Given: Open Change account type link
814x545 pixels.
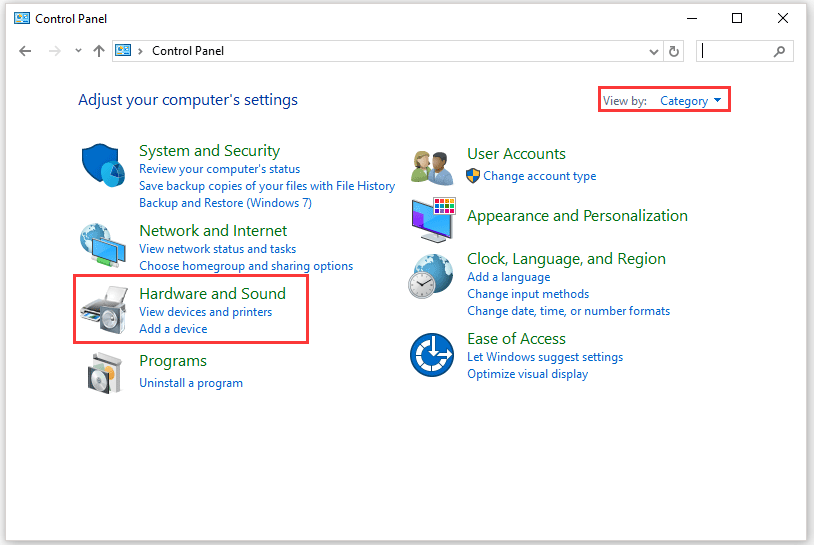Looking at the screenshot, I should (539, 176).
